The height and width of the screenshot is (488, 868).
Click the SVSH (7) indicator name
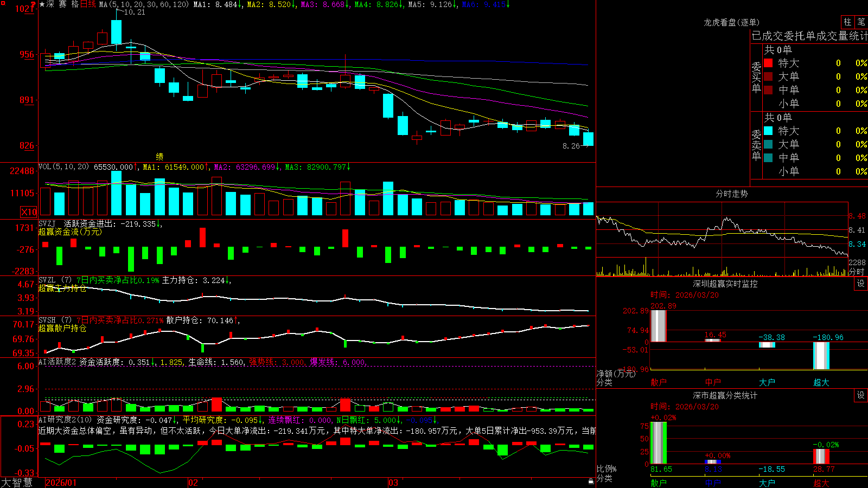click(x=55, y=320)
